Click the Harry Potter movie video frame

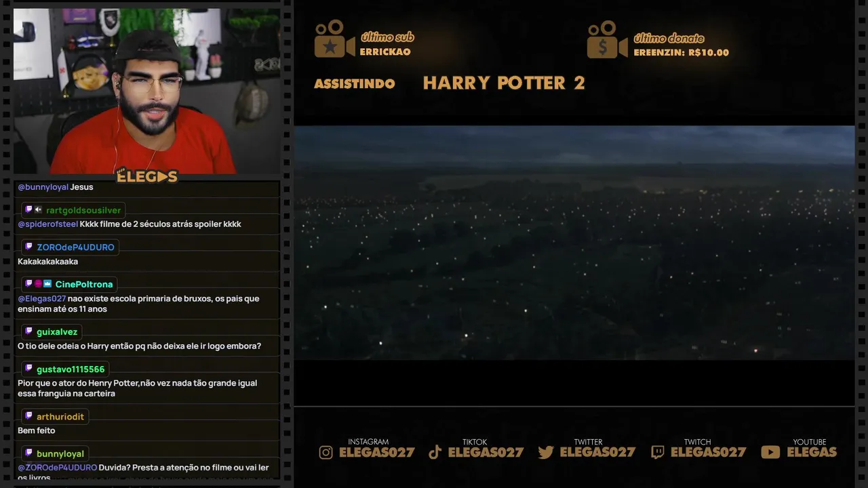click(574, 243)
